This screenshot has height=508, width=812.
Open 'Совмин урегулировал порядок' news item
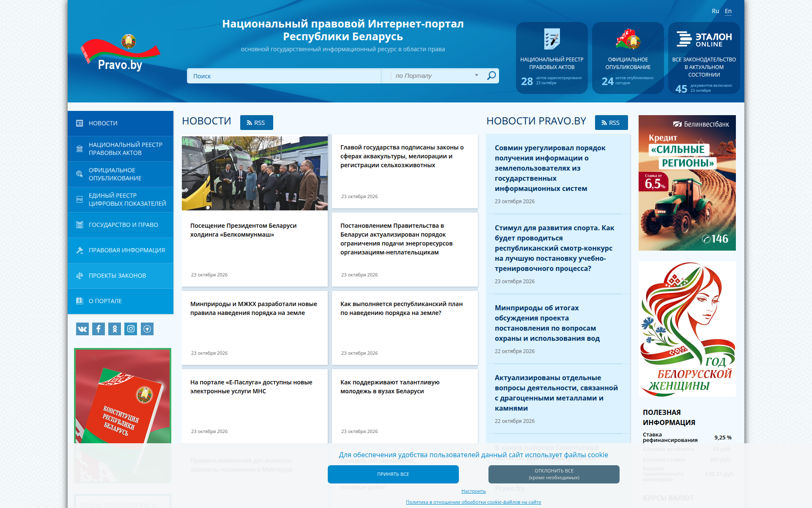pos(550,168)
